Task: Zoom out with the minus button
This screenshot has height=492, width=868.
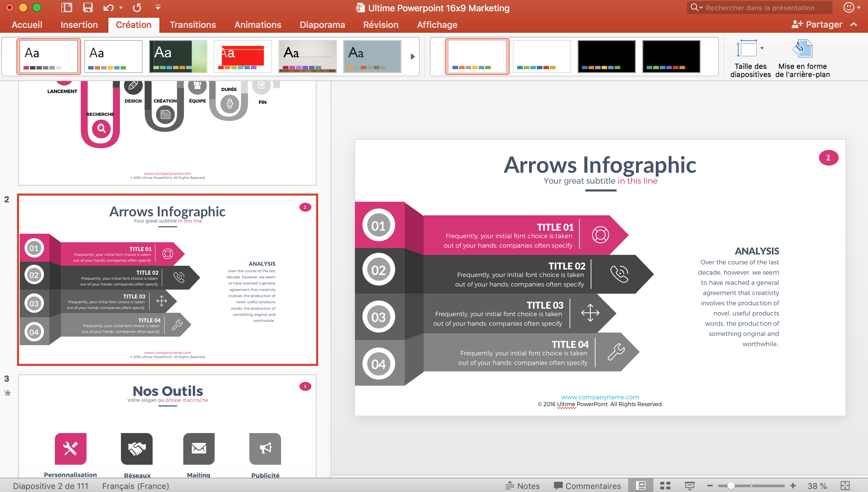Action: click(710, 486)
